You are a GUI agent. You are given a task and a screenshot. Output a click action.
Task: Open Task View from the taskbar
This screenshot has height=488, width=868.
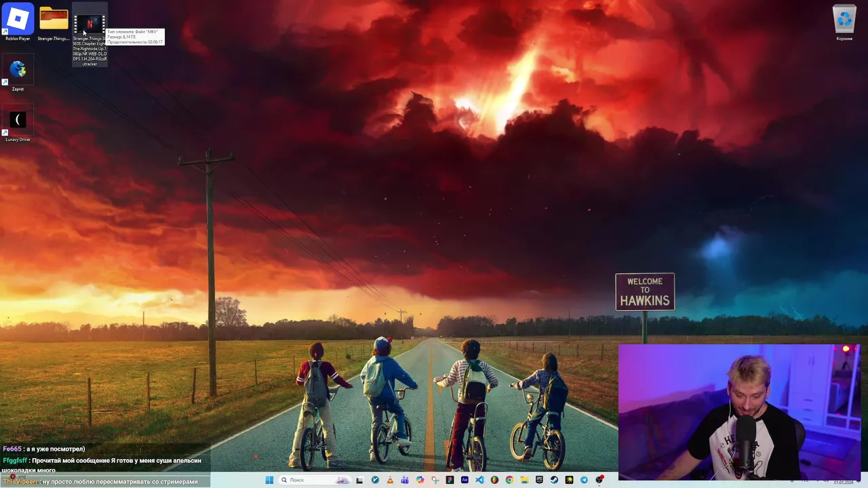(359, 480)
